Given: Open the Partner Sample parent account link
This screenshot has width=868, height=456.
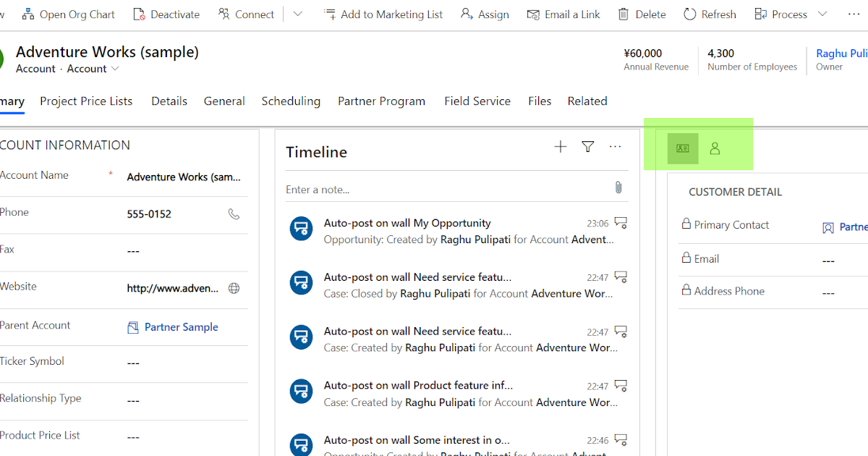Looking at the screenshot, I should [181, 327].
